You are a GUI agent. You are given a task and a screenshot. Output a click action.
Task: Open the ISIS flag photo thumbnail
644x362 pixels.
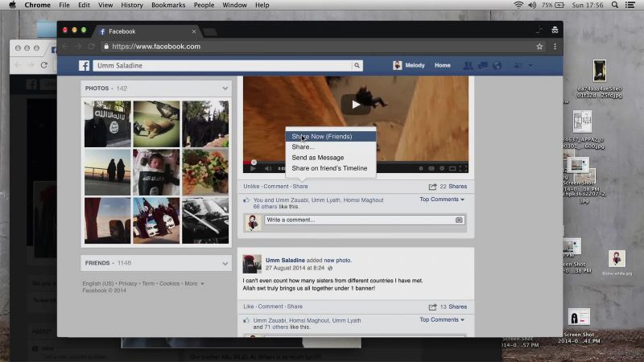108,124
